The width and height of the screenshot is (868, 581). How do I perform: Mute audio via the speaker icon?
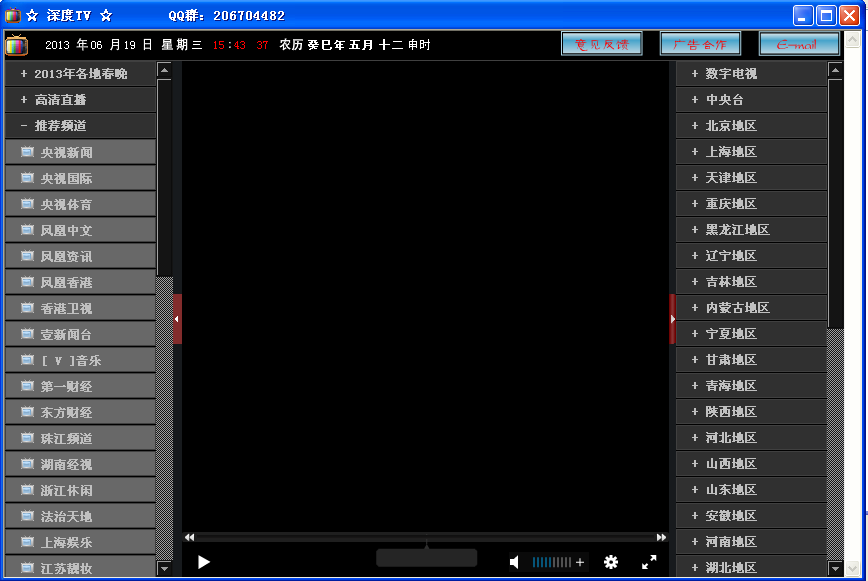click(514, 562)
